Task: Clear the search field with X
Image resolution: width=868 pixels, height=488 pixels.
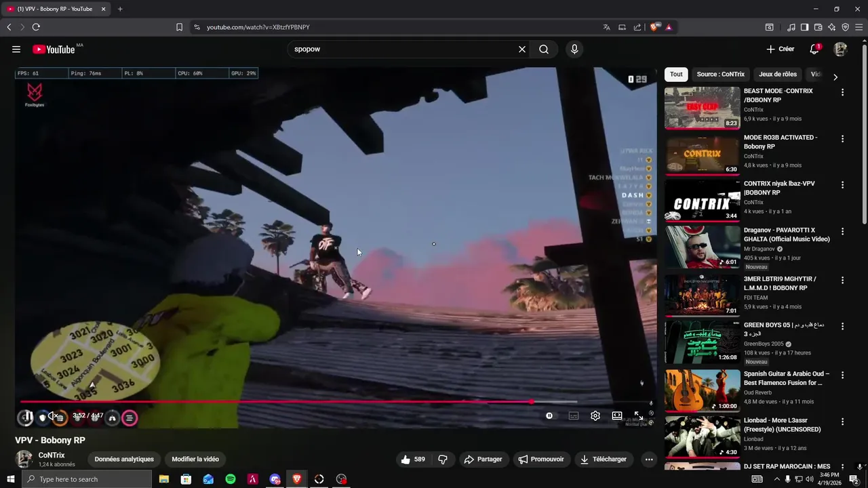Action: tap(522, 49)
